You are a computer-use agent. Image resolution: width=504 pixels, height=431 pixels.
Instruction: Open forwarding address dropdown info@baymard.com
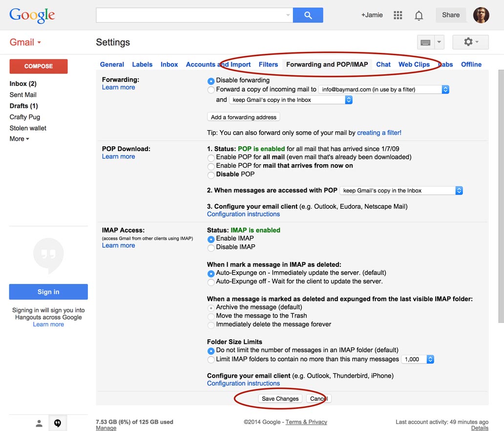click(383, 89)
